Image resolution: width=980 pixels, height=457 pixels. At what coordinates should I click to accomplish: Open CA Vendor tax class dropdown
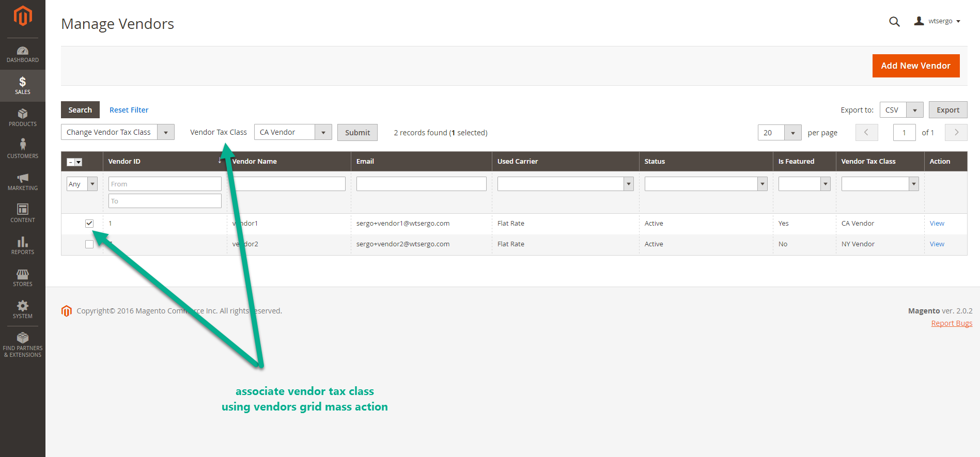[x=293, y=132]
